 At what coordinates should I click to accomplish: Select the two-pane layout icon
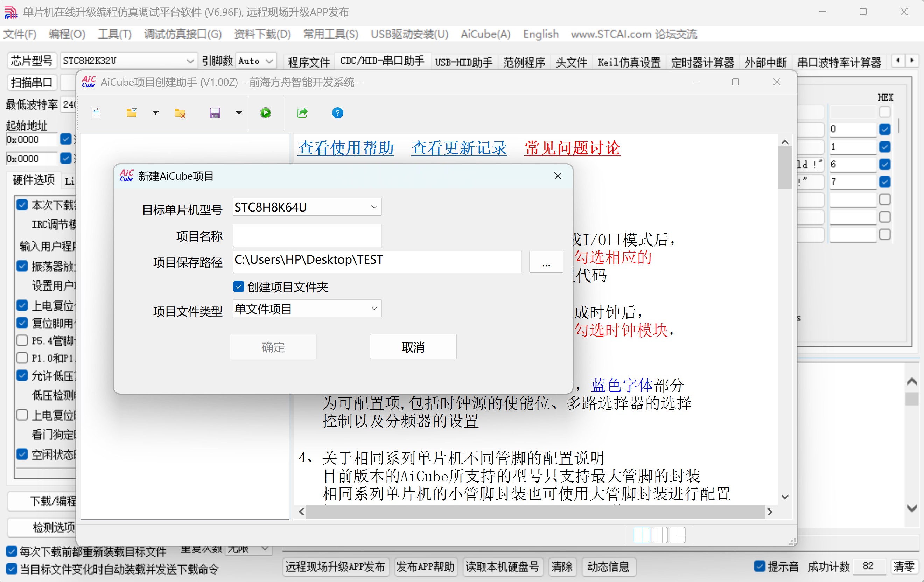click(642, 535)
